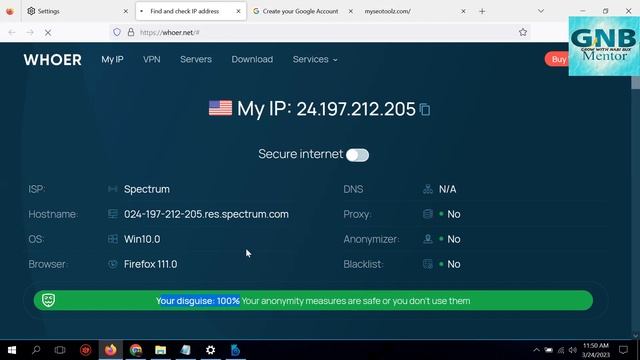Click the Firefox 111.0 browser value
The image size is (640, 360).
151,264
